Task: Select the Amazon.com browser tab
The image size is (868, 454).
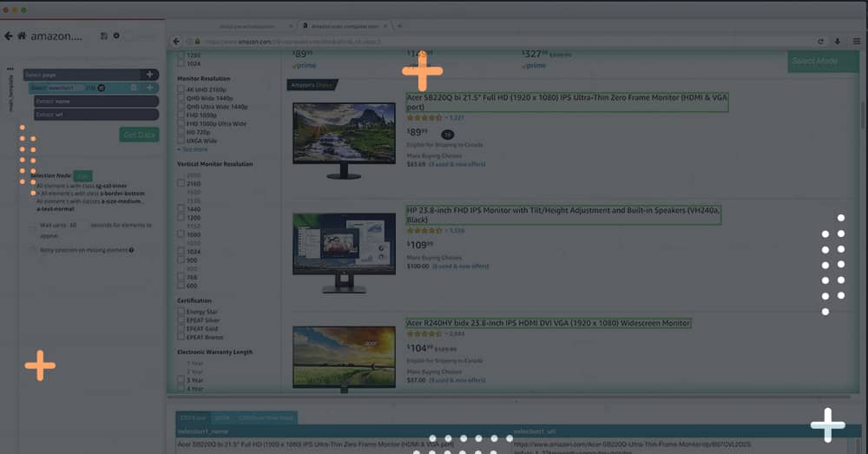Action: tap(345, 26)
